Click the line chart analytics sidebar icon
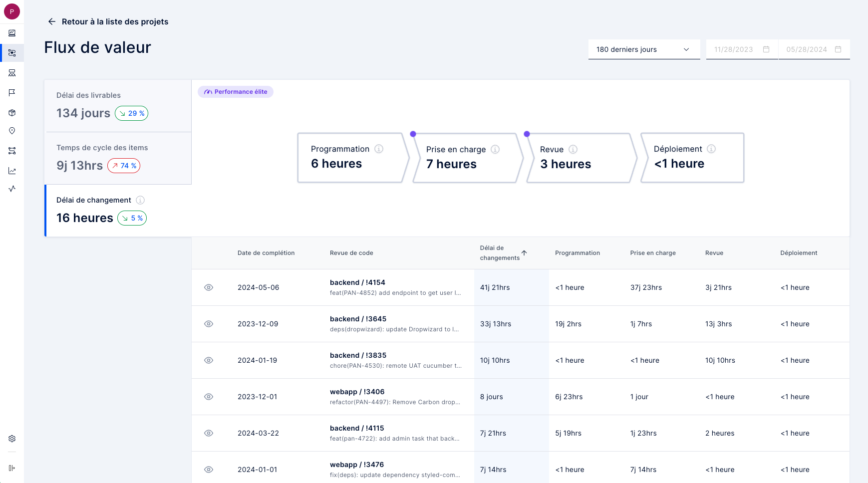Viewport: 868px width, 483px height. 12,170
